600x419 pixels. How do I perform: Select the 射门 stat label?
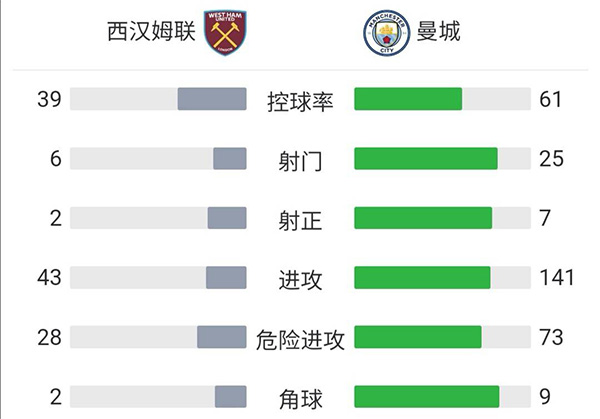(x=300, y=160)
